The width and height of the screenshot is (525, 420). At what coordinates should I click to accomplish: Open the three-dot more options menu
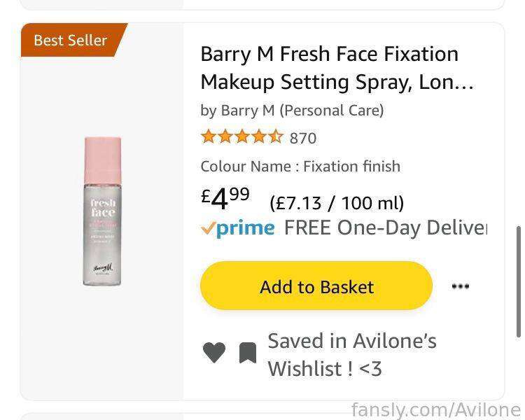(461, 286)
